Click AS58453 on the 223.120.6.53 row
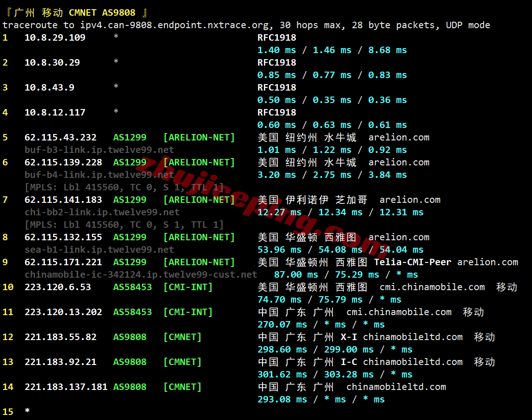532x420 pixels. point(132,287)
